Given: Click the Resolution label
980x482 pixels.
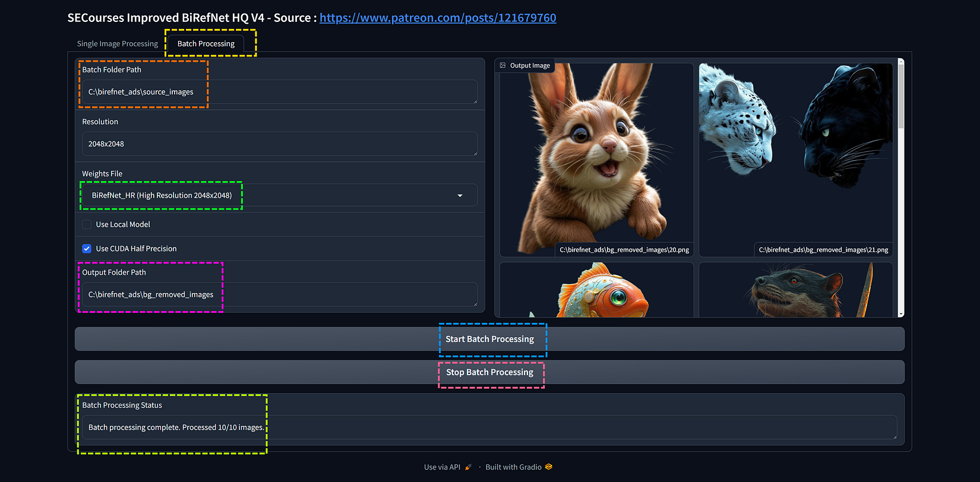Looking at the screenshot, I should click(100, 122).
